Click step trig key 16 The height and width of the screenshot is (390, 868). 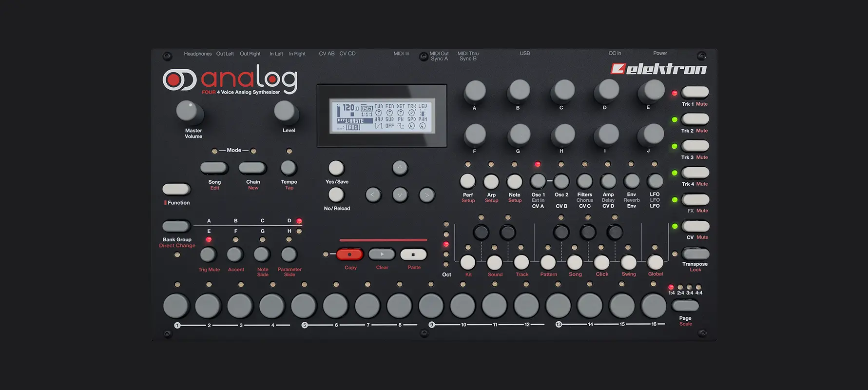click(654, 306)
